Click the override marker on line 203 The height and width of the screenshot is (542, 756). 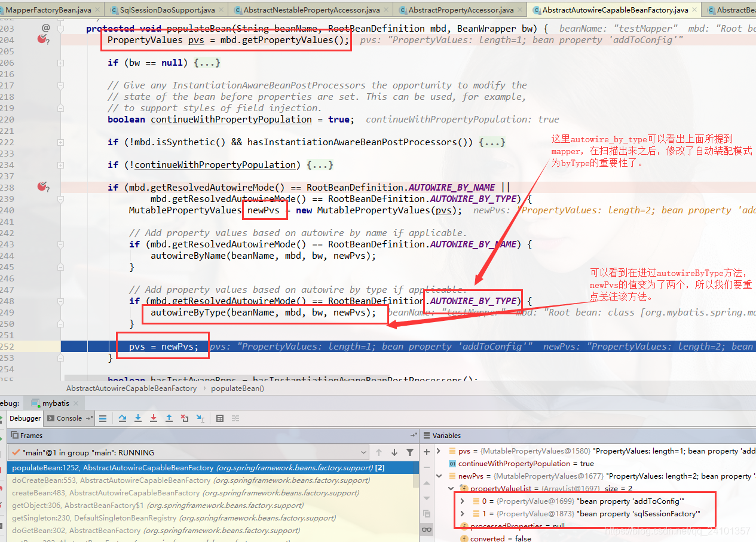click(46, 28)
